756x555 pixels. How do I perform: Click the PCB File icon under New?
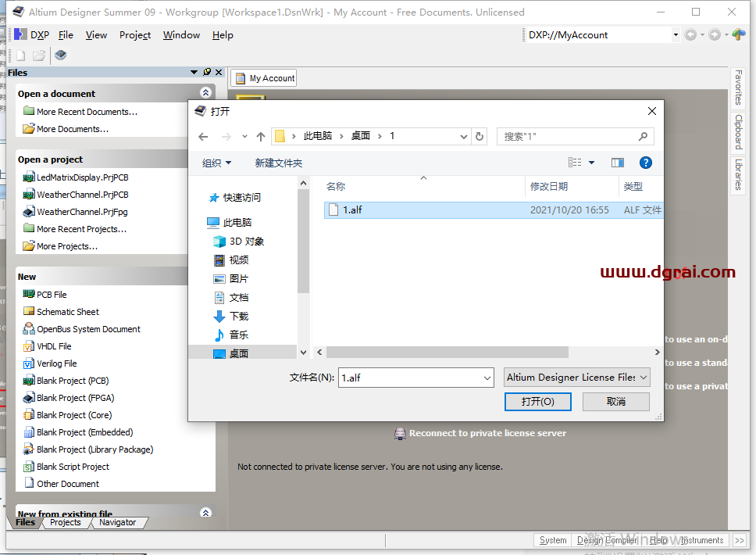point(29,295)
